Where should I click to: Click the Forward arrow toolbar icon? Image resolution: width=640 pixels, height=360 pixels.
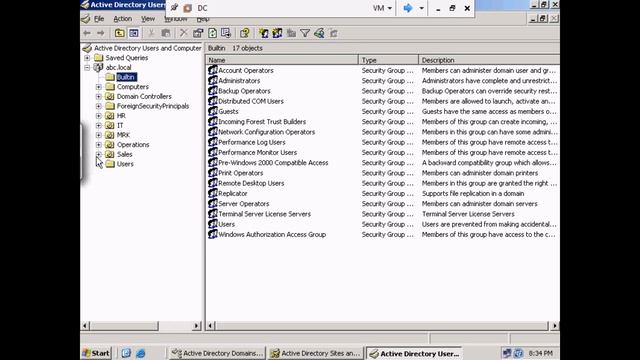tap(100, 33)
